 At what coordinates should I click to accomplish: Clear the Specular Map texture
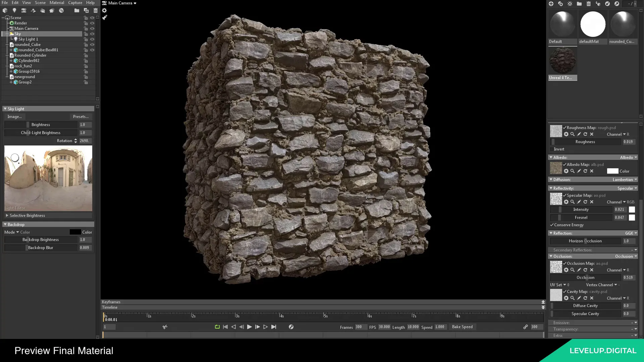(x=592, y=202)
